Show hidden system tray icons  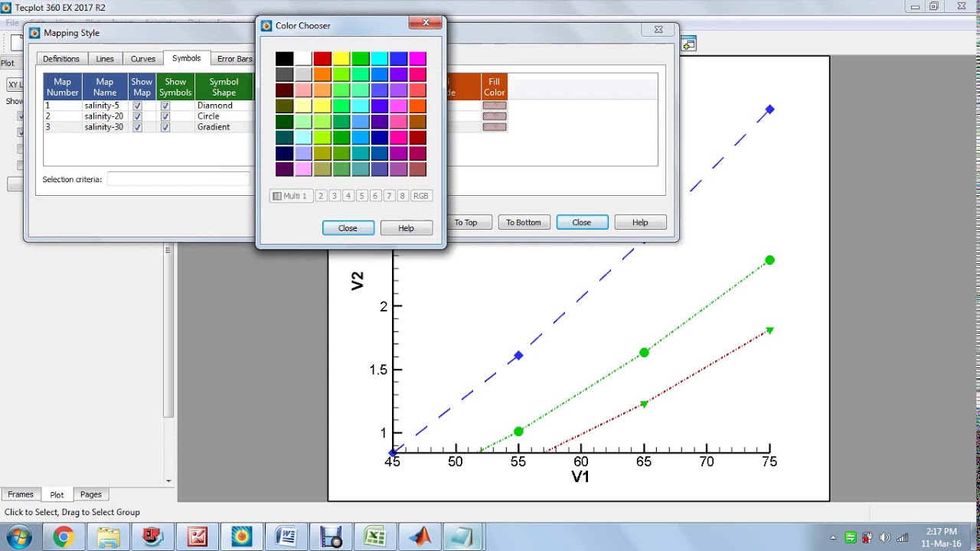tap(833, 537)
